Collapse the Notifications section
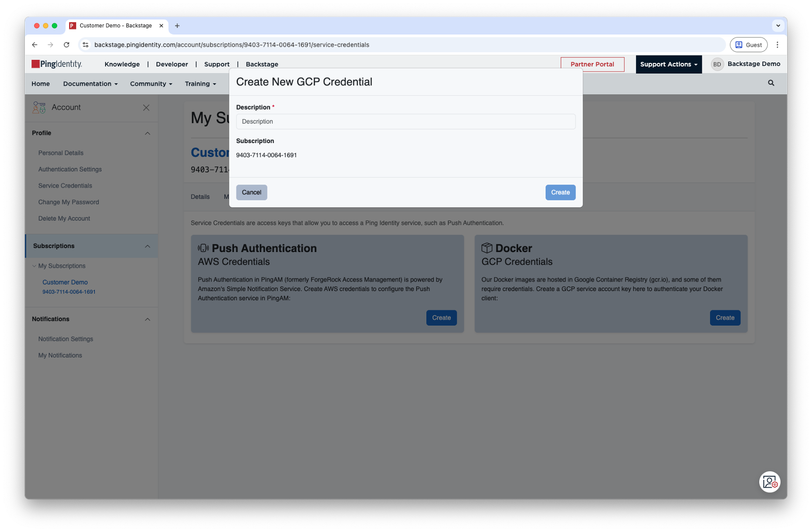Image resolution: width=812 pixels, height=532 pixels. (147, 320)
